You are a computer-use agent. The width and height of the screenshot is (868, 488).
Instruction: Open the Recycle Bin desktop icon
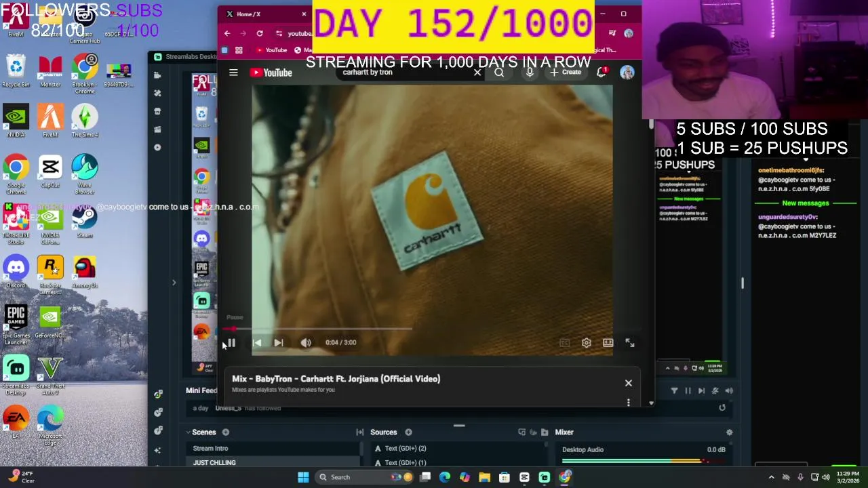point(16,72)
